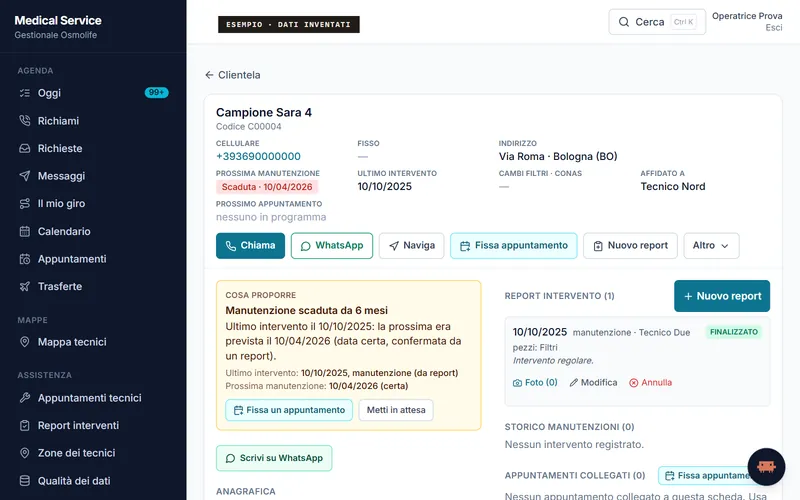Viewport: 800px width, 500px height.
Task: Click the Messaggi paper plane icon
Action: pyautogui.click(x=24, y=176)
